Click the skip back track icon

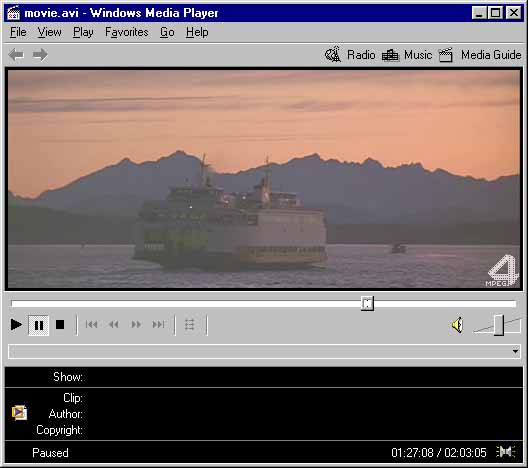tap(91, 325)
